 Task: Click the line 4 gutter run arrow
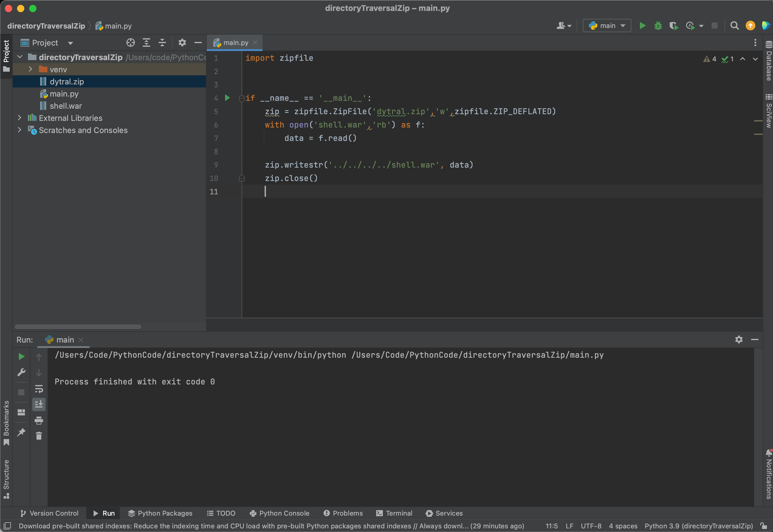pyautogui.click(x=227, y=98)
